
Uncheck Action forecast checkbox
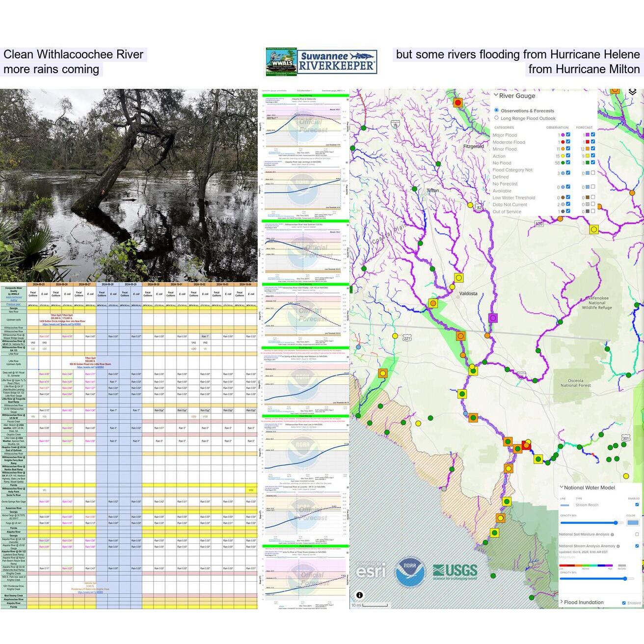(593, 156)
